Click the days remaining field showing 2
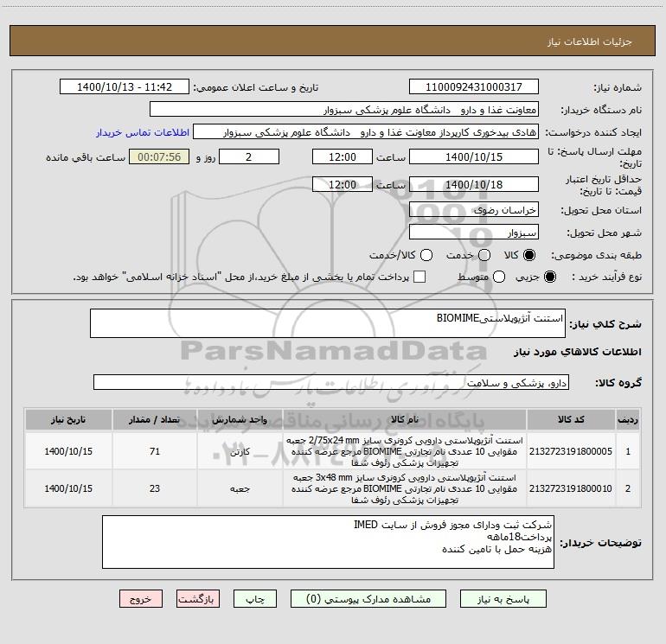The image size is (666, 644). [249, 156]
